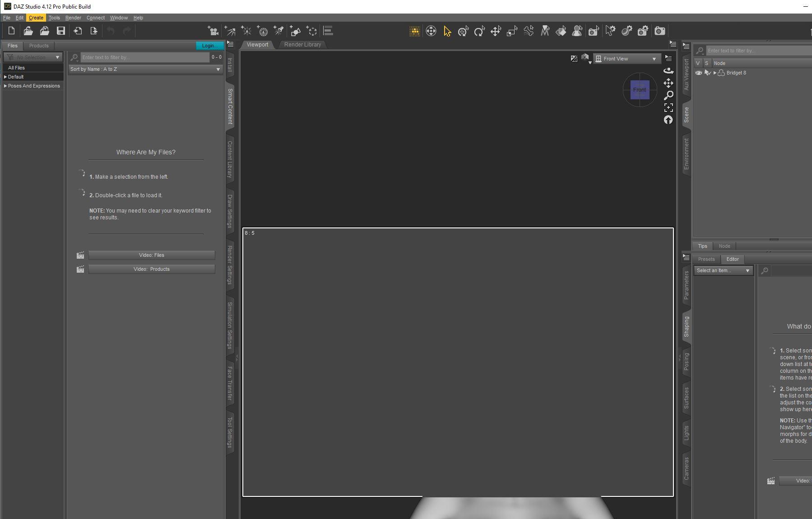Open the Surfaces side tab
The height and width of the screenshot is (519, 812).
coord(687,398)
